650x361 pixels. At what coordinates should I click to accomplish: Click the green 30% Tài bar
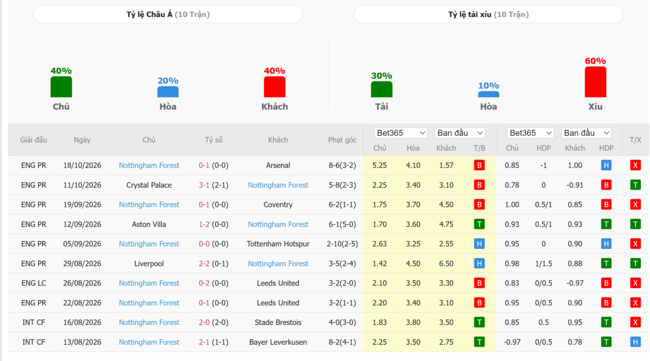[x=381, y=90]
